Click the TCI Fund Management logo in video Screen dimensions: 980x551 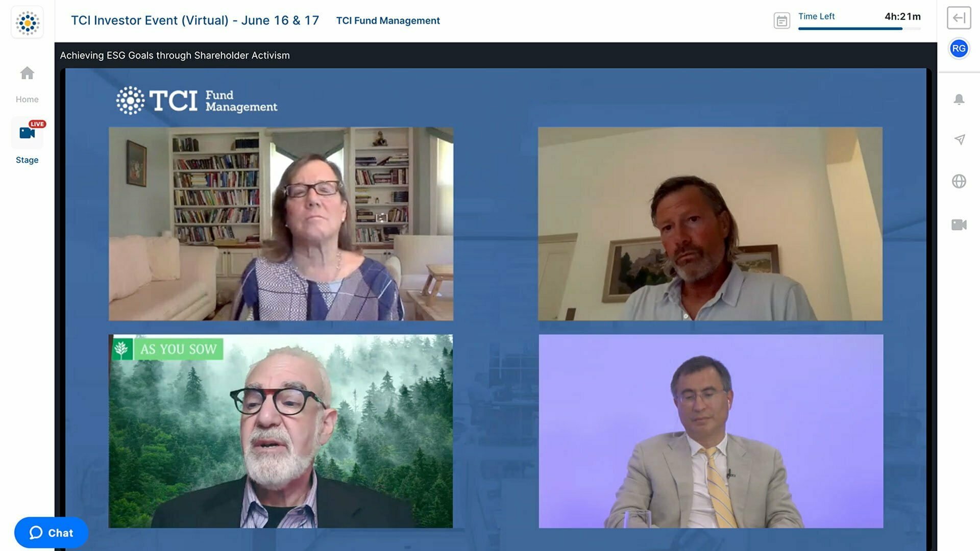pyautogui.click(x=197, y=101)
